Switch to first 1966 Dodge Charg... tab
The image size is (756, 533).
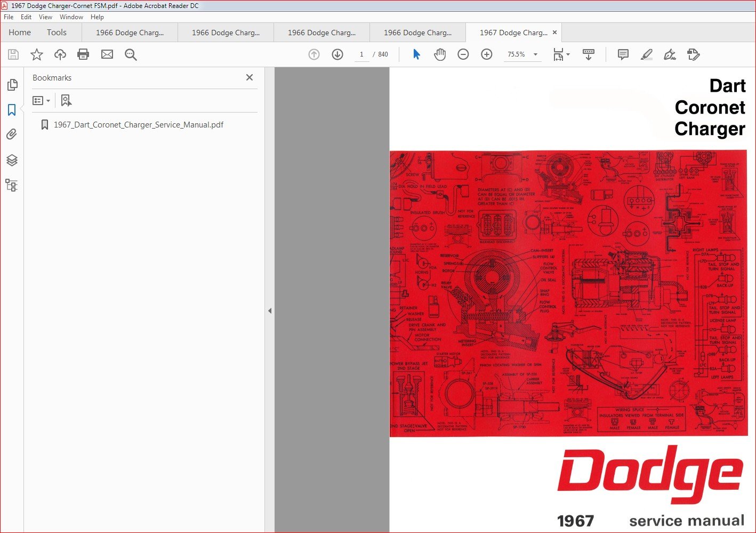point(130,33)
